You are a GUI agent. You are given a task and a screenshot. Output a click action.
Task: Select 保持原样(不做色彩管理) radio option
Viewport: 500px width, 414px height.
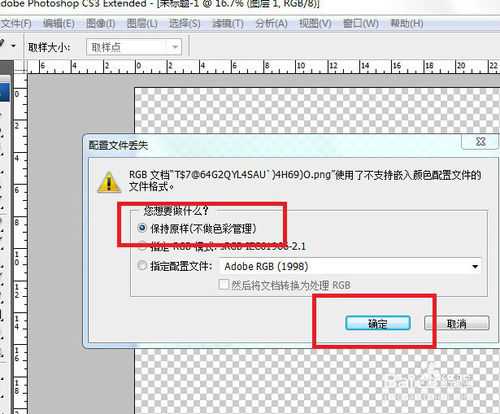pos(142,228)
